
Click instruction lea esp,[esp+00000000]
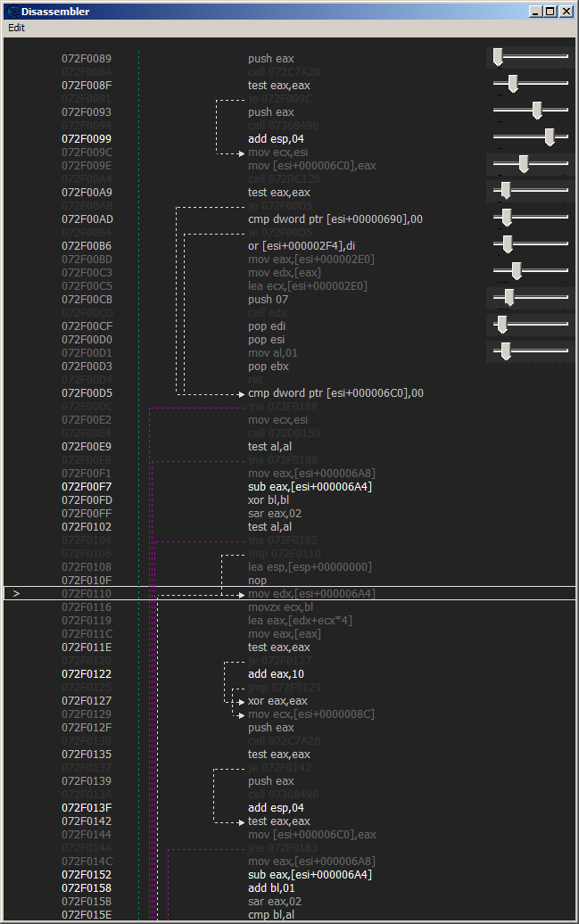(x=310, y=567)
